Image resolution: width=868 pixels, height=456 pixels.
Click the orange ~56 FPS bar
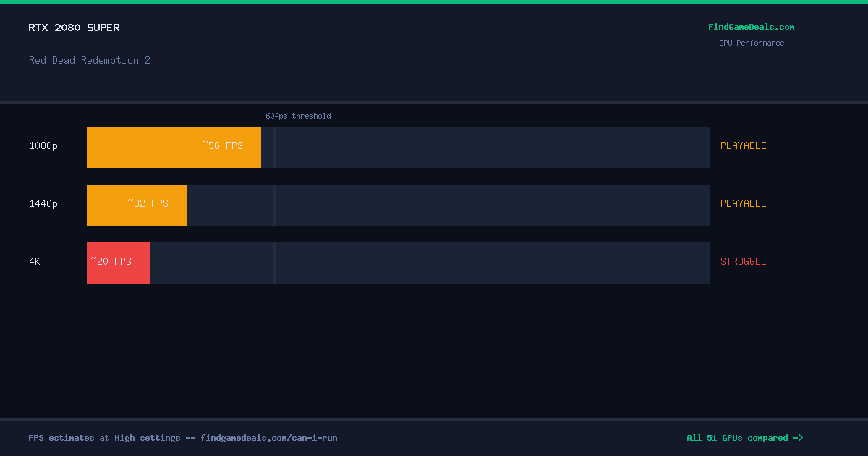174,147
